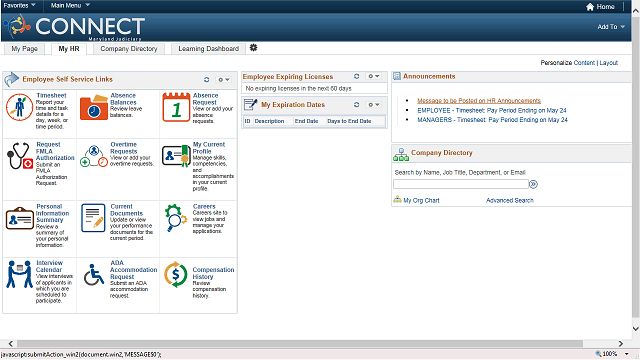Expand the Add To dropdown
The image size is (640, 360).
pos(611,27)
